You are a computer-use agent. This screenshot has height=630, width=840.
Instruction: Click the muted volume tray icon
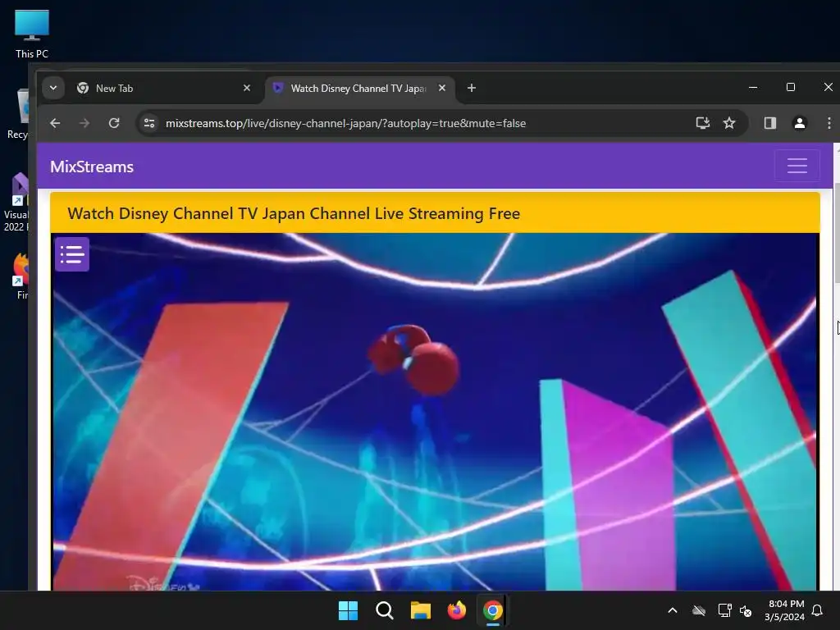pyautogui.click(x=746, y=610)
